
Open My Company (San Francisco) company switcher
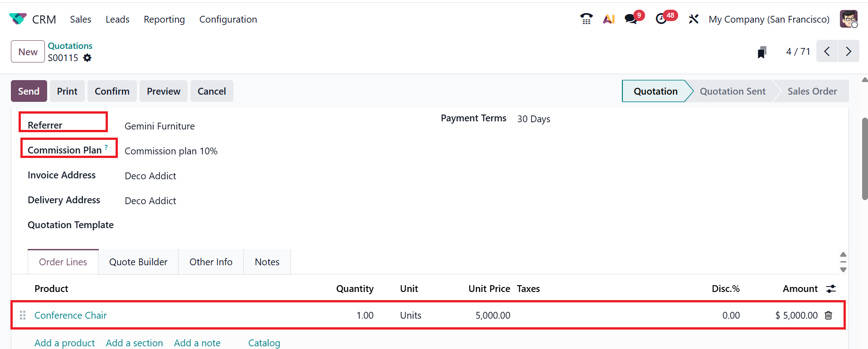tap(769, 19)
